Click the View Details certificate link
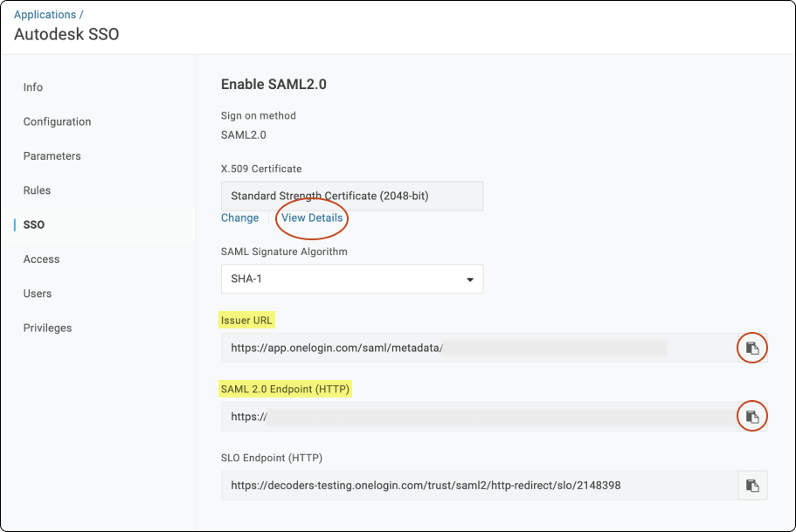 [312, 218]
